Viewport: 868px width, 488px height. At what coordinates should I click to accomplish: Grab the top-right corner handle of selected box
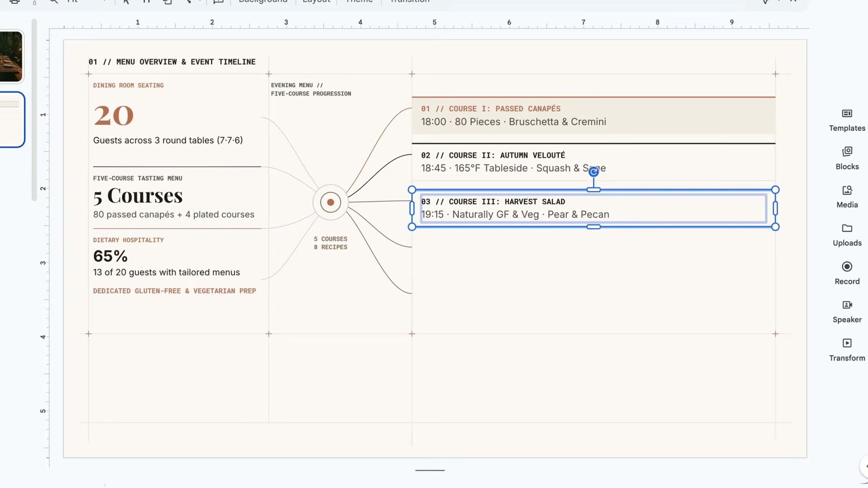click(775, 190)
